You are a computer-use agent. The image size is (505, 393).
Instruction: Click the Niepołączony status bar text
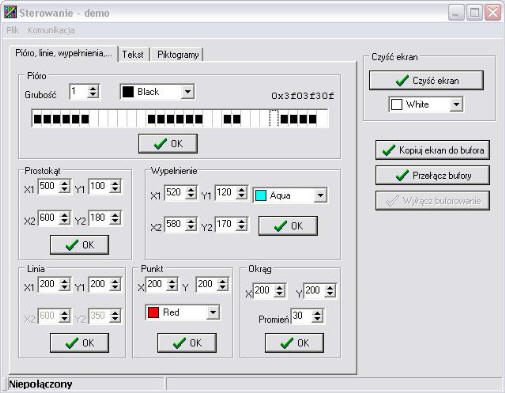pos(40,384)
